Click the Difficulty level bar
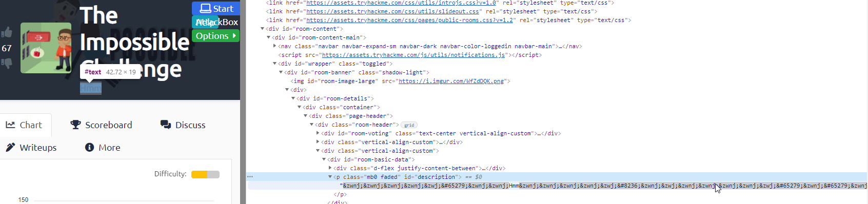 [205, 174]
